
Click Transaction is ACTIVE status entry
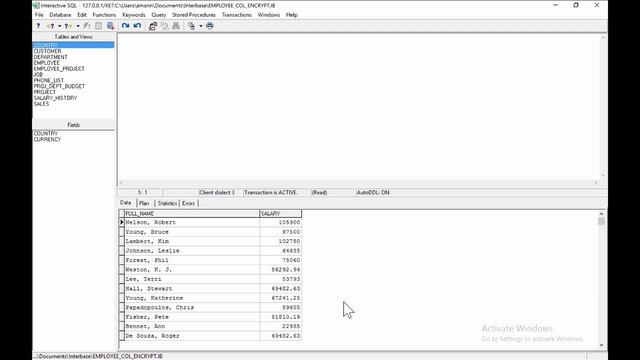[x=271, y=192]
